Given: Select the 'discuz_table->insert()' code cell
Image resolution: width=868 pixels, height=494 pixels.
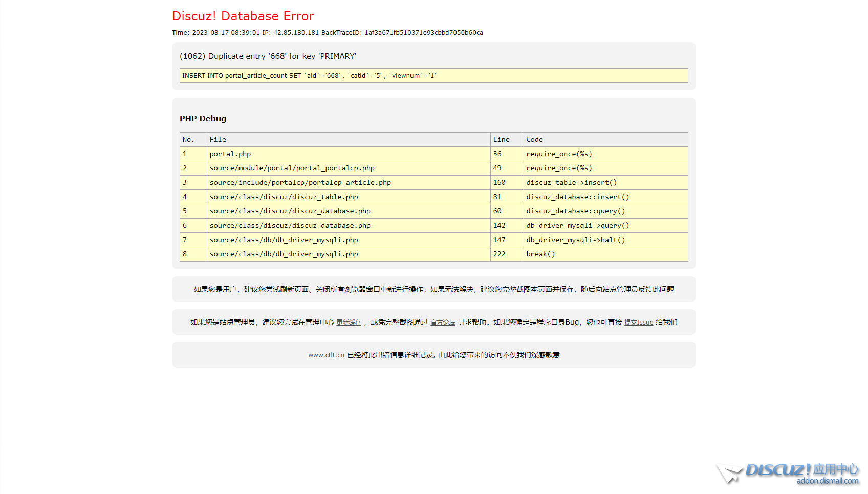Looking at the screenshot, I should click(x=605, y=183).
